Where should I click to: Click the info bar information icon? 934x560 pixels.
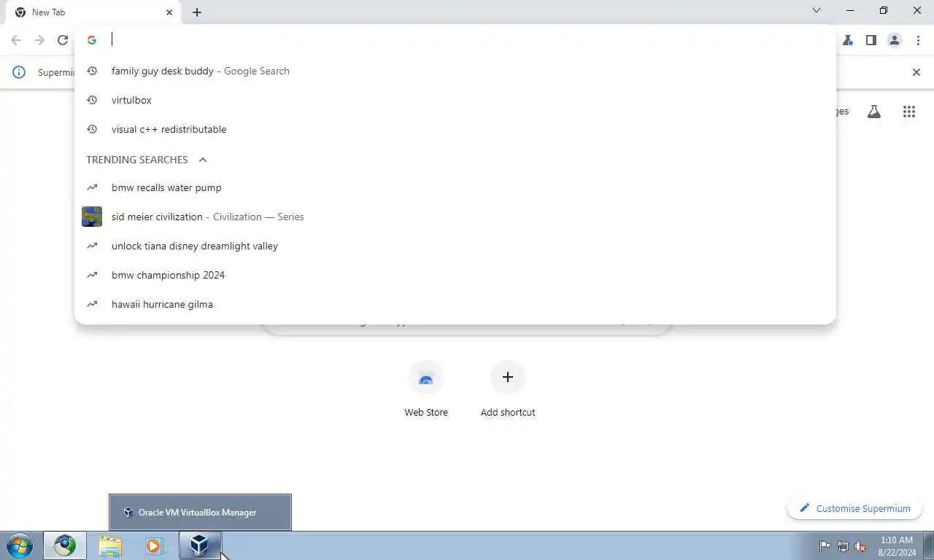[19, 72]
